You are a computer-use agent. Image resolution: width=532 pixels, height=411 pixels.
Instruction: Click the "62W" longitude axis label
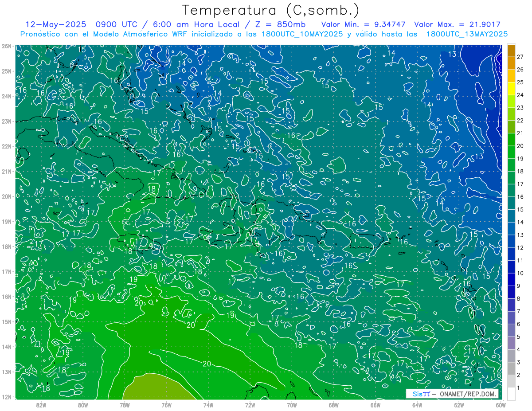[459, 405]
